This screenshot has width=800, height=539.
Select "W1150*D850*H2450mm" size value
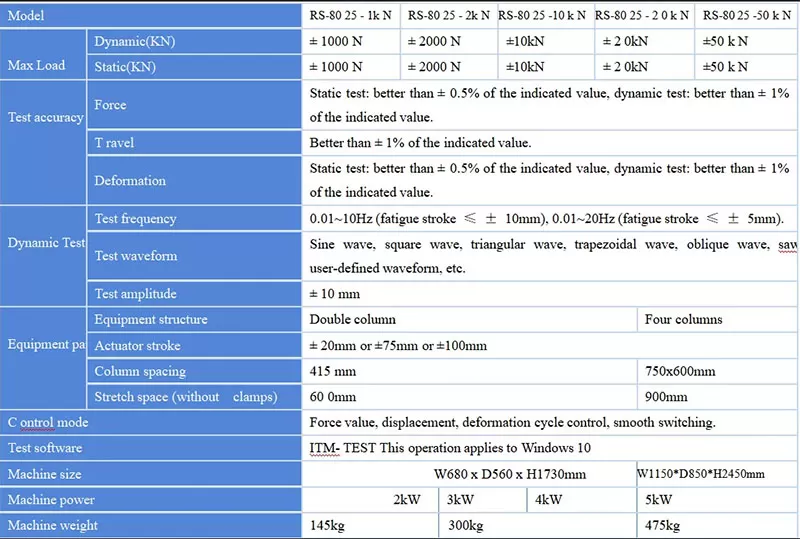point(701,474)
